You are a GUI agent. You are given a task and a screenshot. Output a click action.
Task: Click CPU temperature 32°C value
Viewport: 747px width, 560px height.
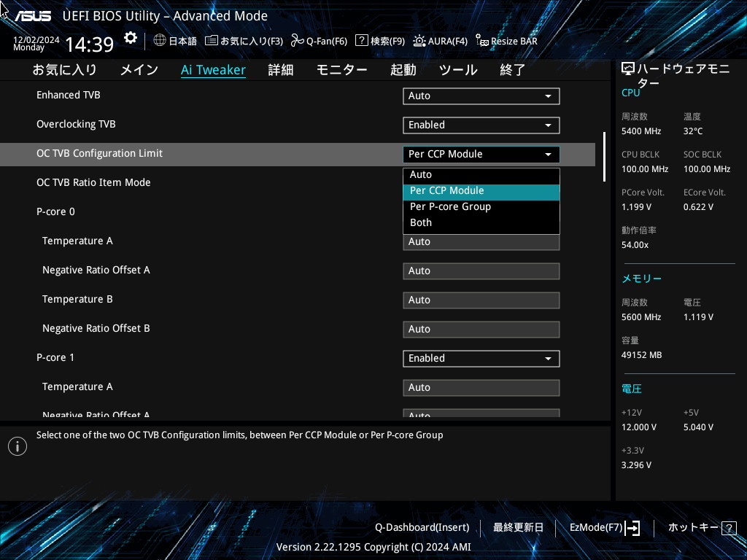(693, 131)
